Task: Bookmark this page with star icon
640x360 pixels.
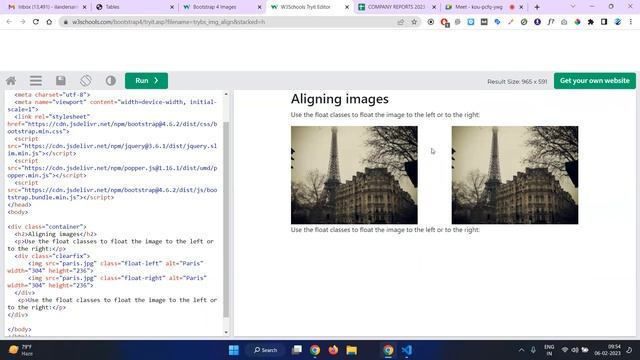Action: tap(414, 22)
